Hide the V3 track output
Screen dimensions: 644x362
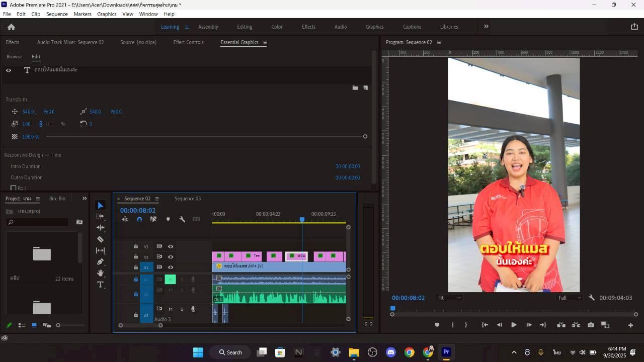[x=171, y=246]
